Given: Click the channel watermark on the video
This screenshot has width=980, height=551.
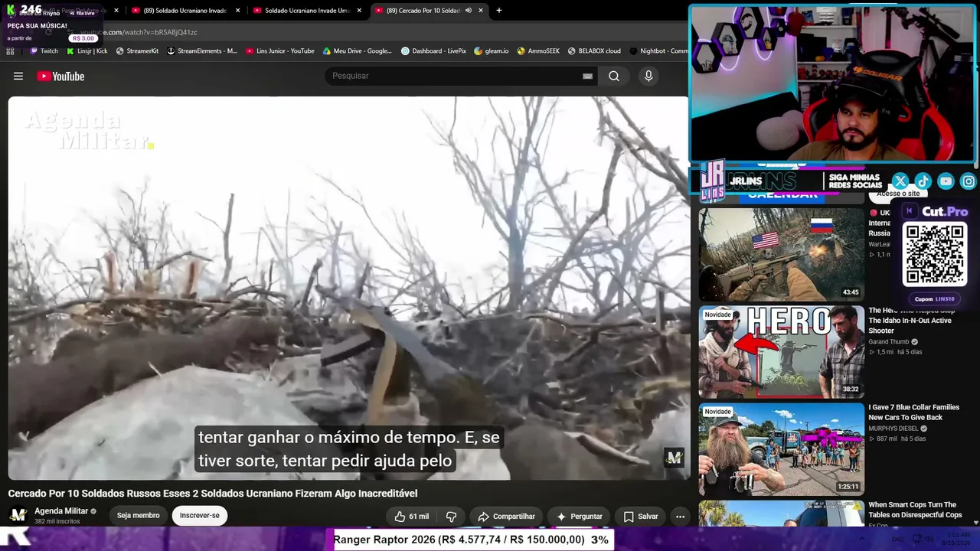Looking at the screenshot, I should pyautogui.click(x=674, y=458).
